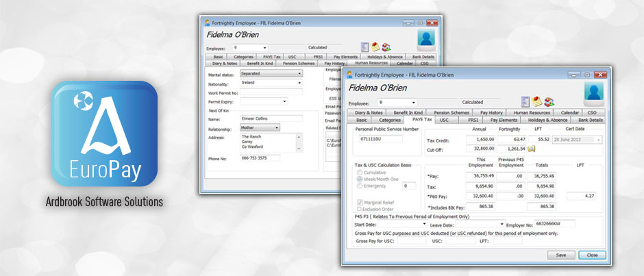Click the employee photo avatar in front window

coord(594,94)
